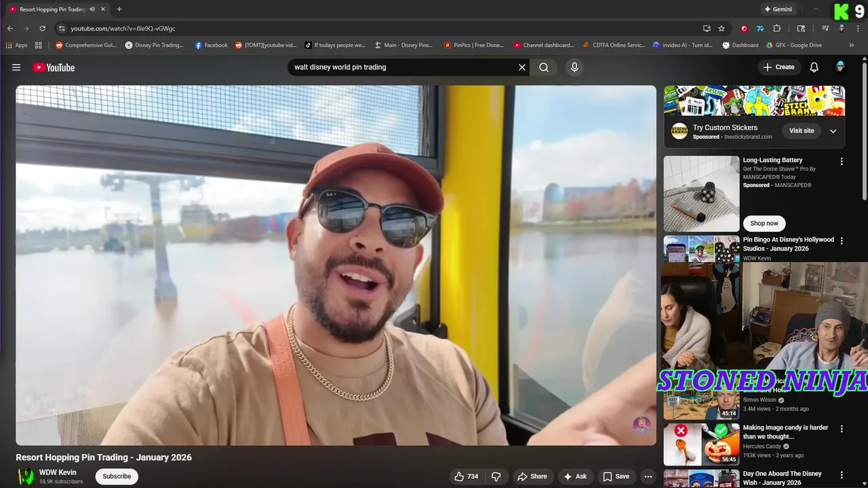Screen dimensions: 868x488
Task: Open options for the Pin Bingo video
Action: point(842,241)
